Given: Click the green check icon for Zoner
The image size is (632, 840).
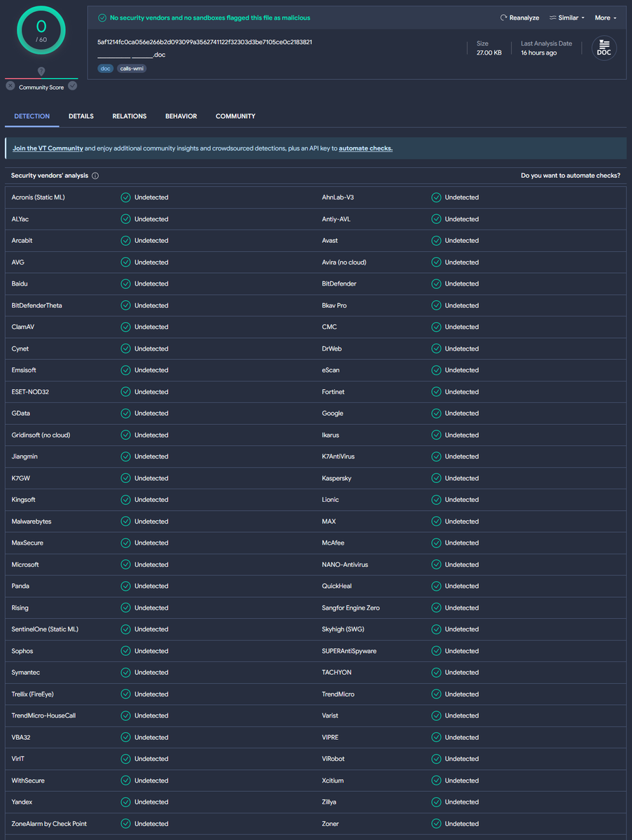Looking at the screenshot, I should 436,824.
